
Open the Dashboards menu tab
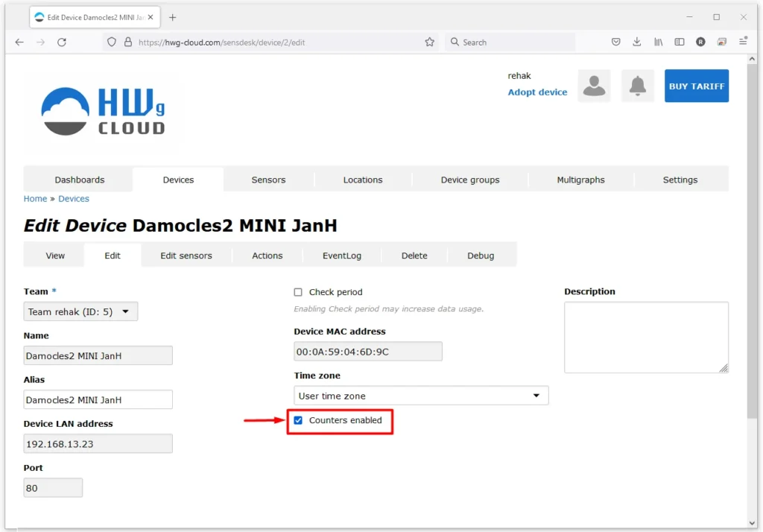click(x=79, y=180)
